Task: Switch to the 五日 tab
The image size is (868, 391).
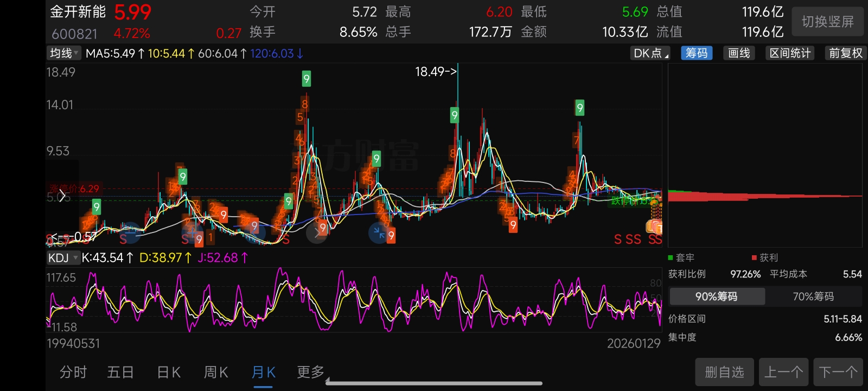Action: click(x=120, y=372)
